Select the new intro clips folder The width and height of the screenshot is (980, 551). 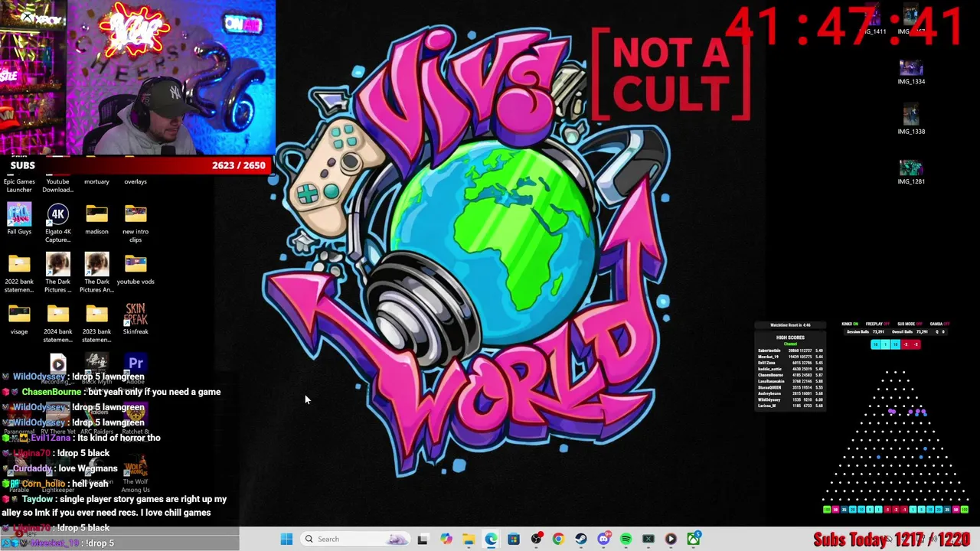point(136,223)
